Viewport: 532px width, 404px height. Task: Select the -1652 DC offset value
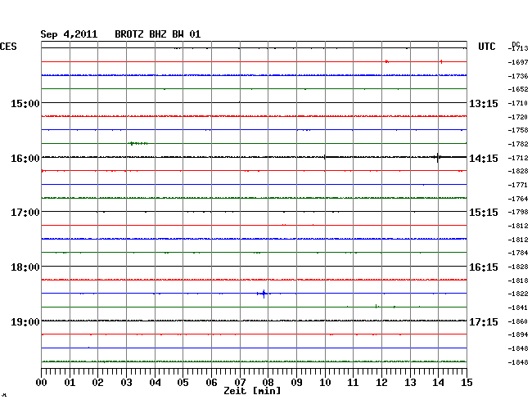point(517,89)
